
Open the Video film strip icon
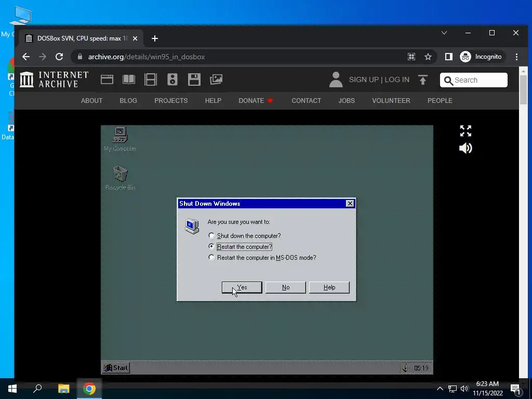tap(150, 79)
